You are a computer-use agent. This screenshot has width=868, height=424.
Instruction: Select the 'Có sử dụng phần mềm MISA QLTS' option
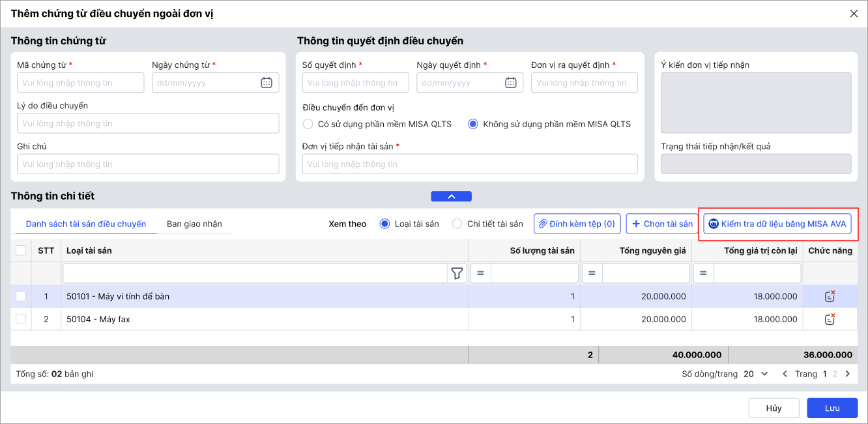[308, 124]
